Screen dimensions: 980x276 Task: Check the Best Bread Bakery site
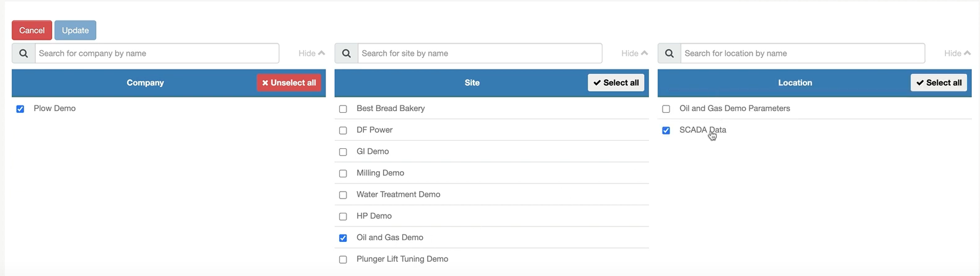coord(343,109)
